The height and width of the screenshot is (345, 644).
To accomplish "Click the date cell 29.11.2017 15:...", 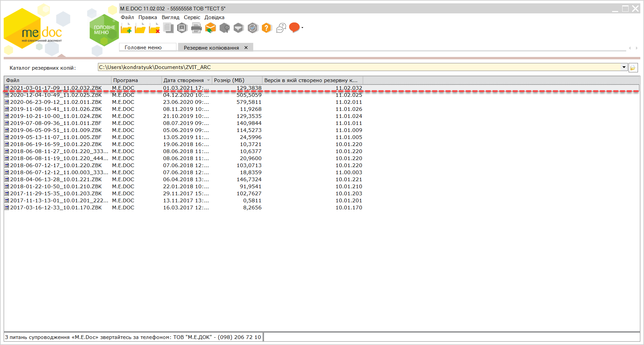I will click(186, 194).
